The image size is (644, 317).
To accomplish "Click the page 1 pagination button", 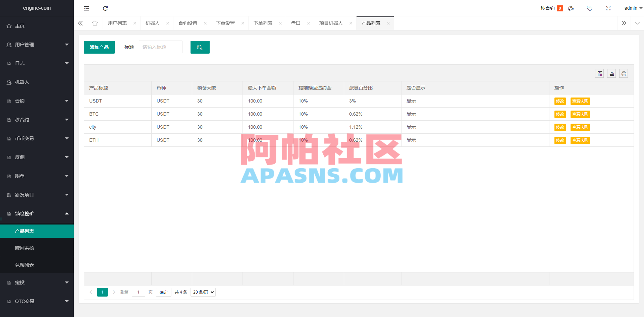I will (x=103, y=292).
